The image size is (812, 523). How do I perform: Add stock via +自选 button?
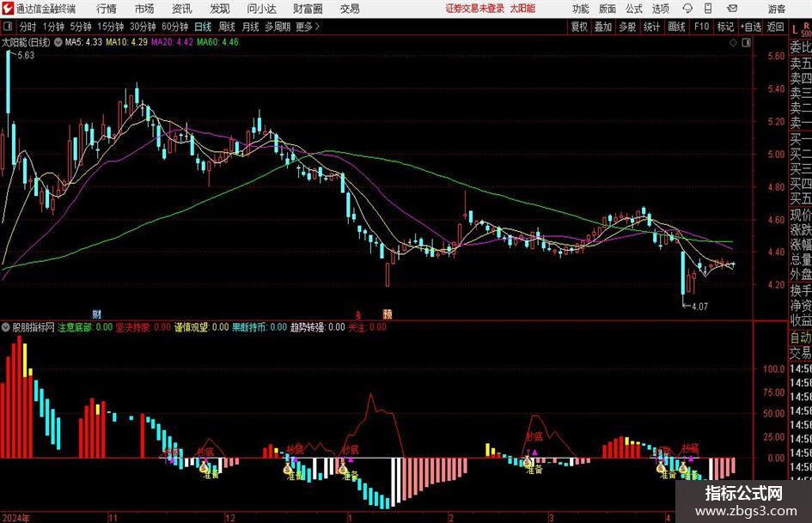[750, 27]
